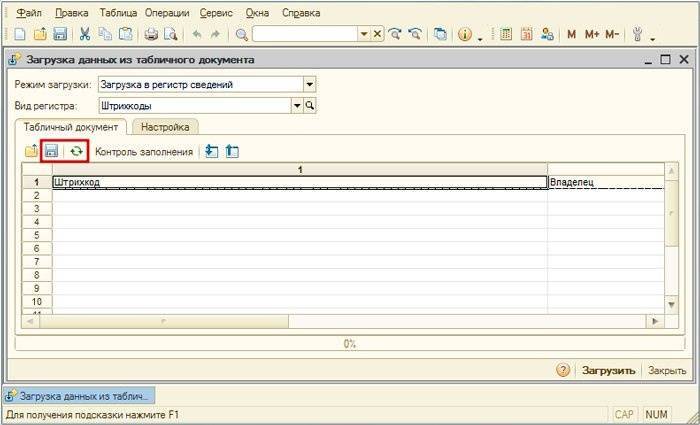The height and width of the screenshot is (425, 700).
Task: Click the vertical scrollbar down arrow
Action: pyautogui.click(x=672, y=304)
